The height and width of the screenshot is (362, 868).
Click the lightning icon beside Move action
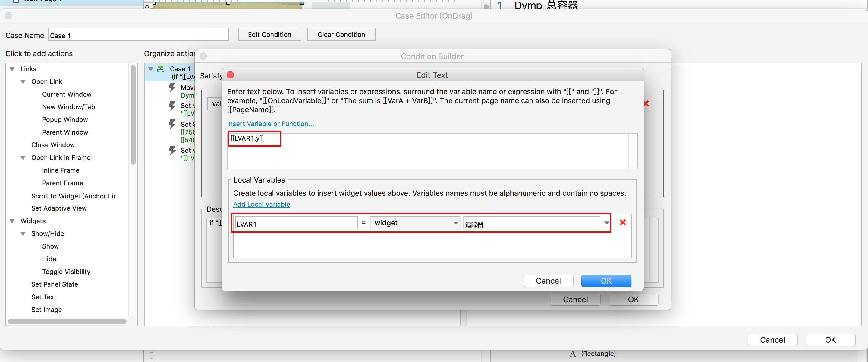172,88
